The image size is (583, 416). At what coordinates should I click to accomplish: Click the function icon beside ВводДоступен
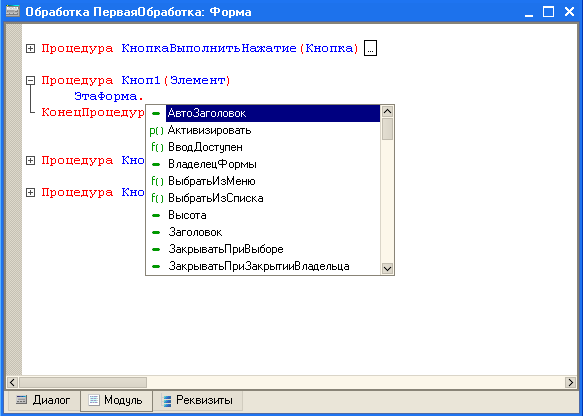(157, 148)
